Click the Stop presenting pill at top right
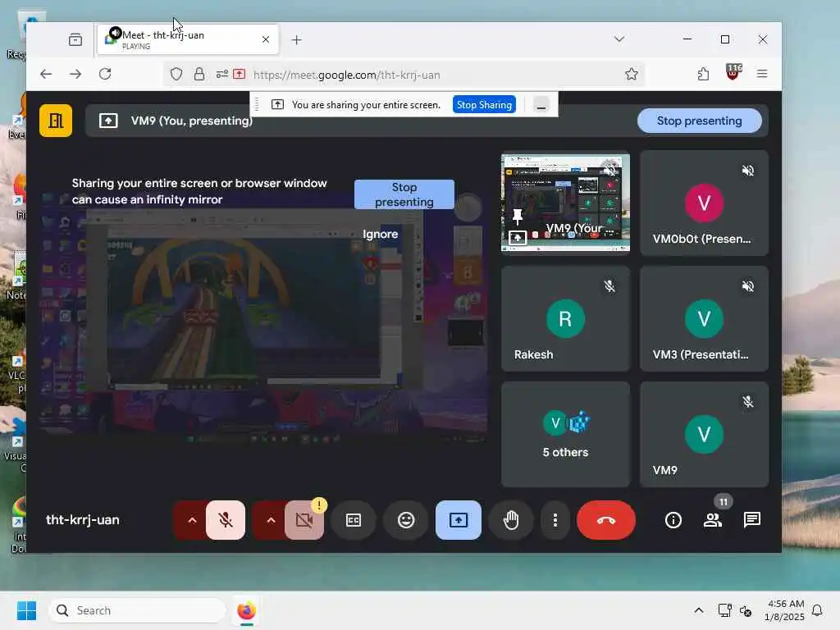The width and height of the screenshot is (840, 630). (x=699, y=121)
